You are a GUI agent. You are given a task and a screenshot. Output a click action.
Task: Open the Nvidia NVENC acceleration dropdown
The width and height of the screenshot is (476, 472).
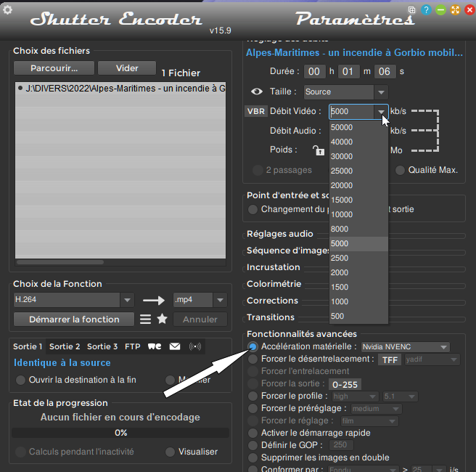pos(406,346)
